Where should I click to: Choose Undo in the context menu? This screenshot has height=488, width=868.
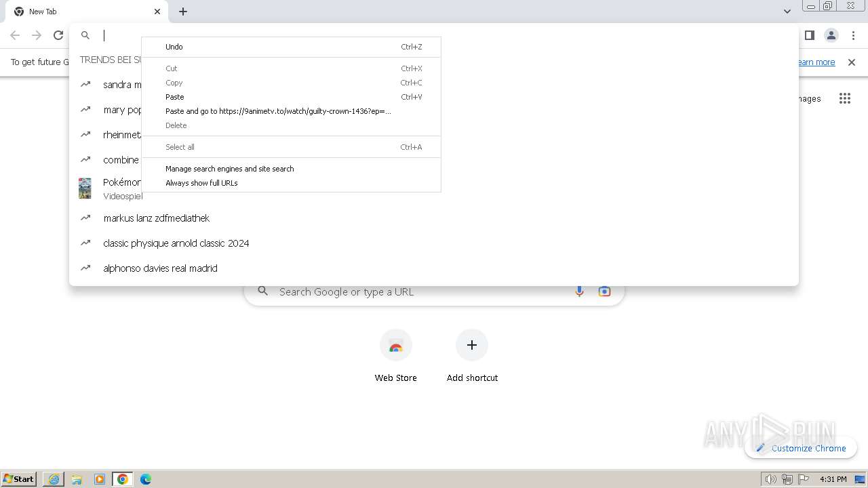291,47
